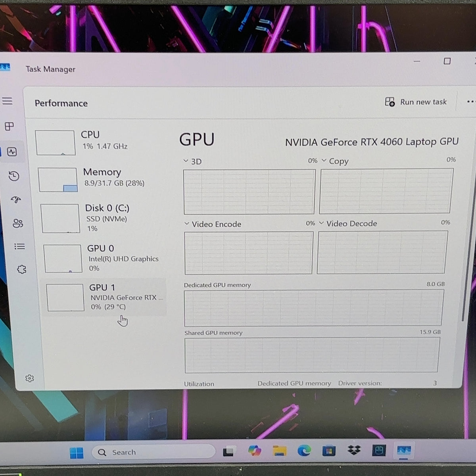Open the Services page puzzle icon

pos(21,269)
